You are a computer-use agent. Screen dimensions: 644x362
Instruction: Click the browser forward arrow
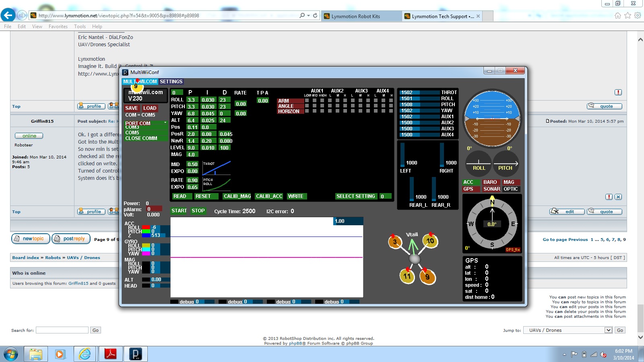pyautogui.click(x=22, y=15)
